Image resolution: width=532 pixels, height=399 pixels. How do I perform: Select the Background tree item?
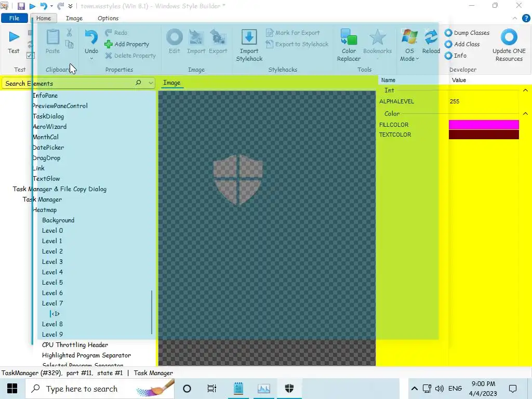[x=58, y=220]
